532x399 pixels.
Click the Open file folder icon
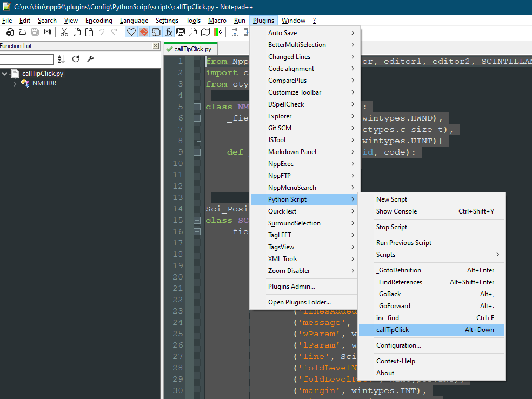(x=22, y=32)
